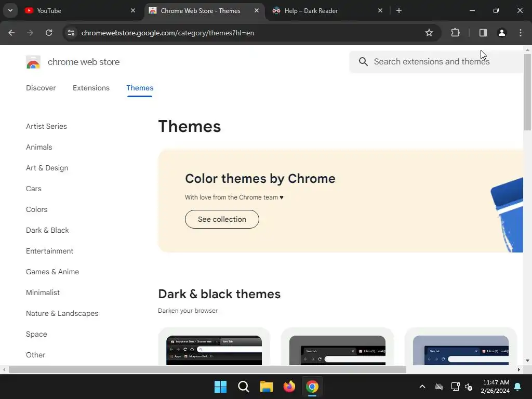Open the Art & Design category
532x399 pixels.
(47, 168)
